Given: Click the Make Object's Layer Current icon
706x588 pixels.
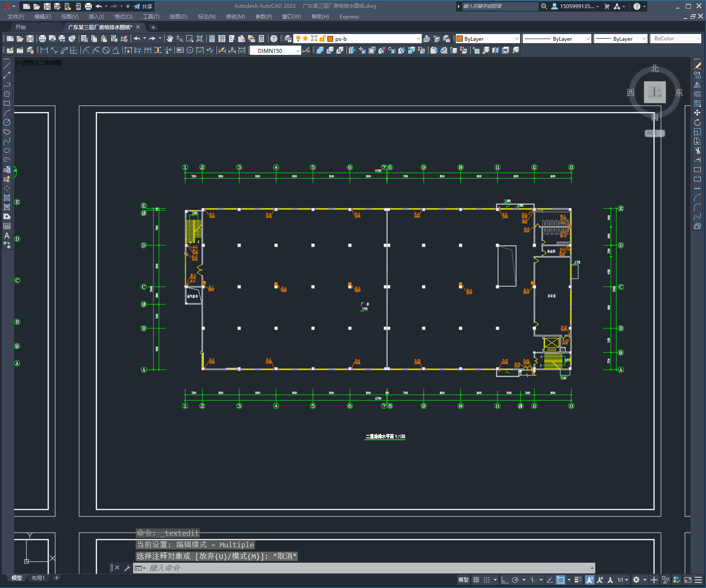Looking at the screenshot, I should (427, 39).
